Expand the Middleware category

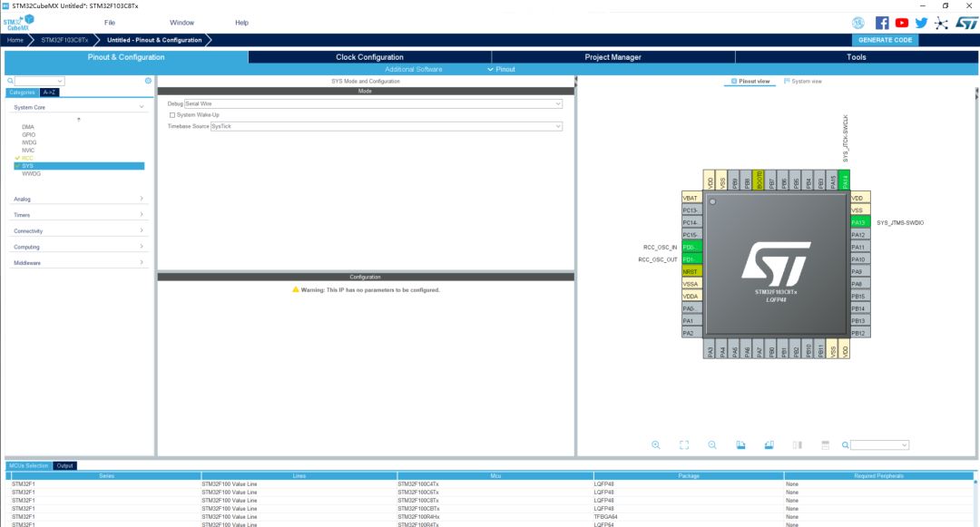tap(142, 262)
